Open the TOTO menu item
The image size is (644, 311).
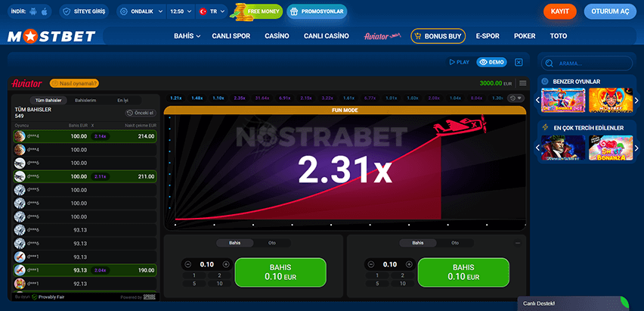pos(559,36)
